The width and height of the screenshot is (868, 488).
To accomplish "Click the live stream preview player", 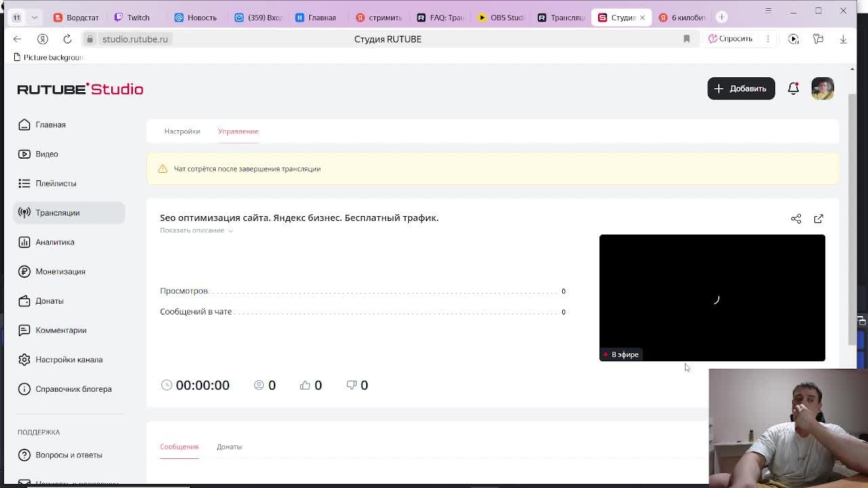I will [712, 298].
